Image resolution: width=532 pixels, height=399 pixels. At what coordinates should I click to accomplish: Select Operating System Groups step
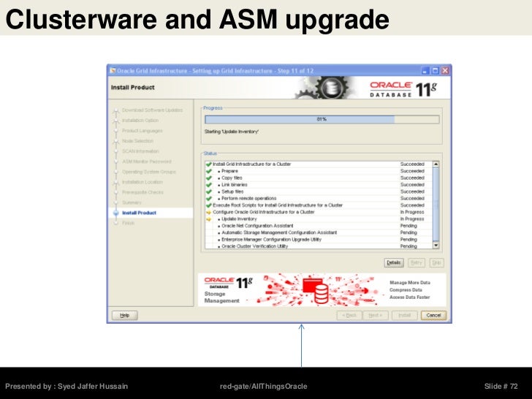pyautogui.click(x=149, y=172)
